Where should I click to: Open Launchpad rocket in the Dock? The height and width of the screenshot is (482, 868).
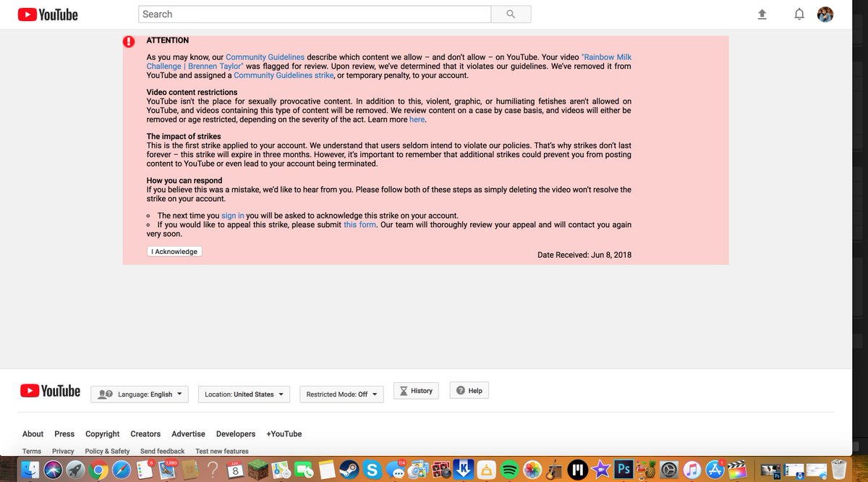coord(76,470)
